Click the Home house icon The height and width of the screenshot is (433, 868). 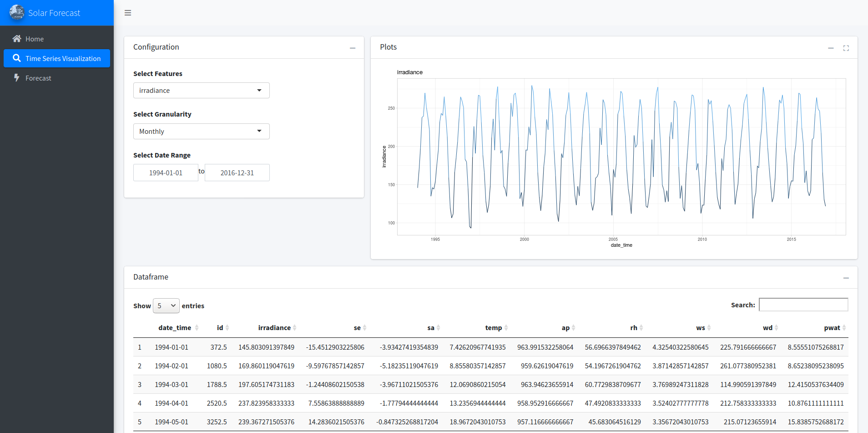tap(17, 39)
